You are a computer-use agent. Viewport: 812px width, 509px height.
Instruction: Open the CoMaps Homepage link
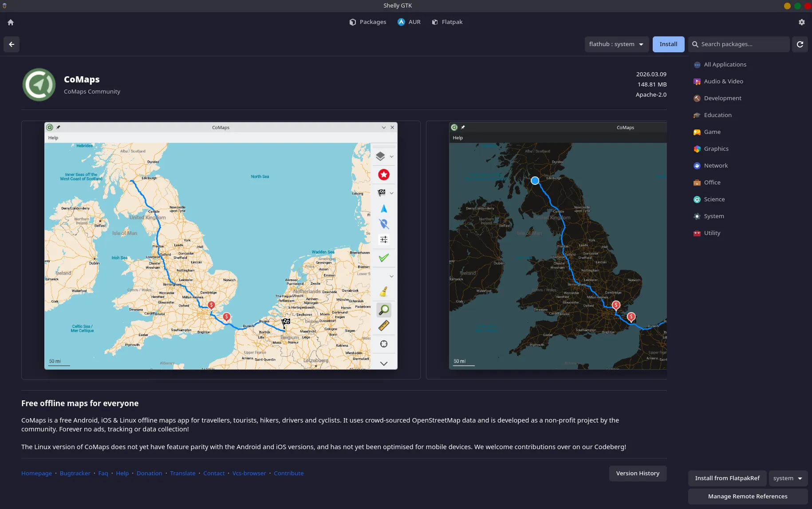pyautogui.click(x=36, y=474)
